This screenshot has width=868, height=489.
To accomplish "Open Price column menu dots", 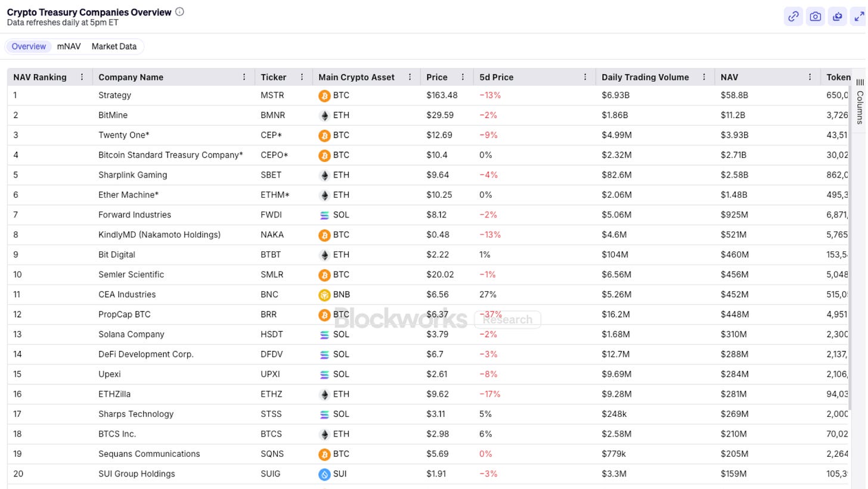I will pyautogui.click(x=463, y=77).
